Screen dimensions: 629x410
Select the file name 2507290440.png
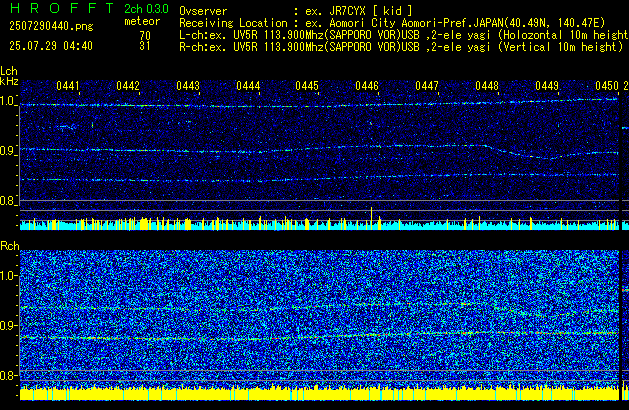[x=51, y=26]
